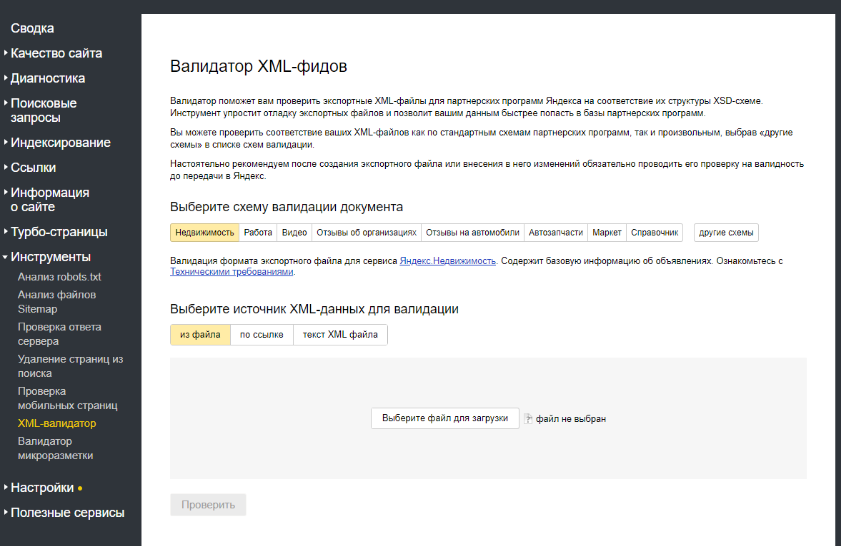Select the Маркет validation scheme
Image resolution: width=841 pixels, height=546 pixels.
(x=607, y=232)
